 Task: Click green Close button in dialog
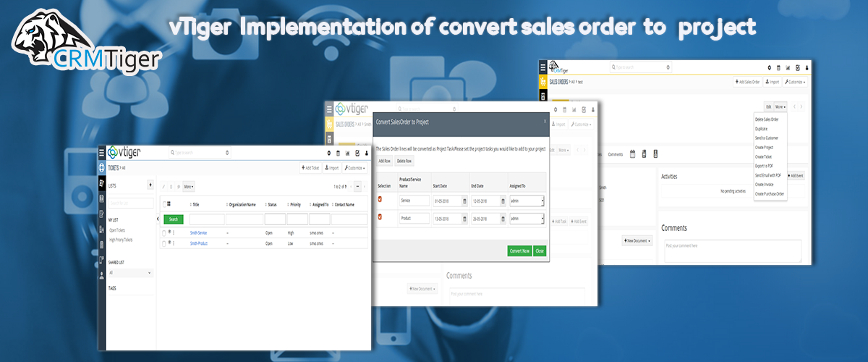[x=540, y=251]
